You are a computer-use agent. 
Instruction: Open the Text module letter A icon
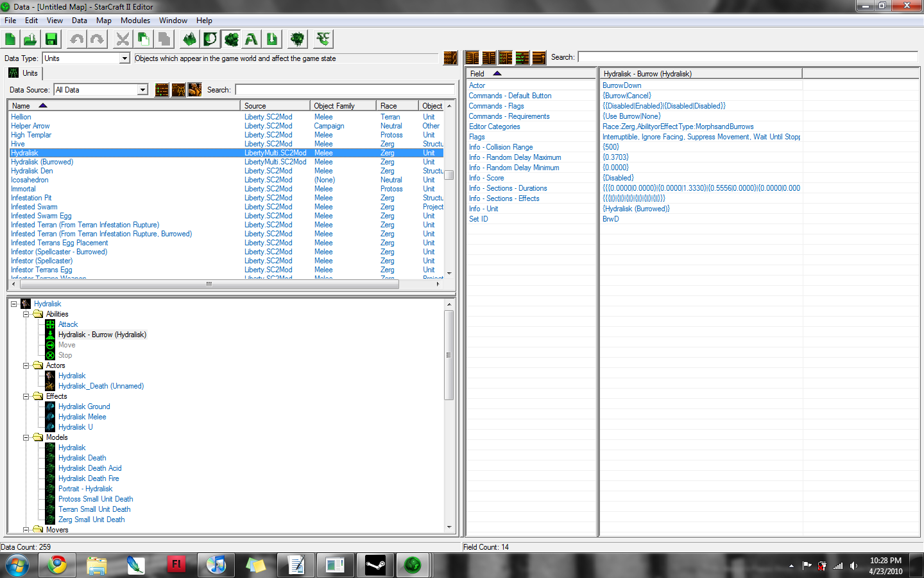click(252, 39)
